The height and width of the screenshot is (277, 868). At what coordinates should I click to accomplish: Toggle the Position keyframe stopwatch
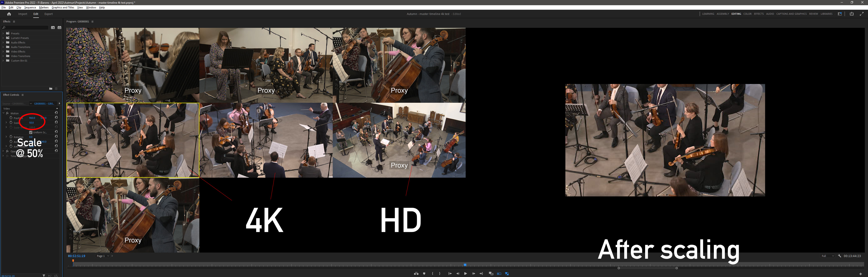pyautogui.click(x=11, y=118)
